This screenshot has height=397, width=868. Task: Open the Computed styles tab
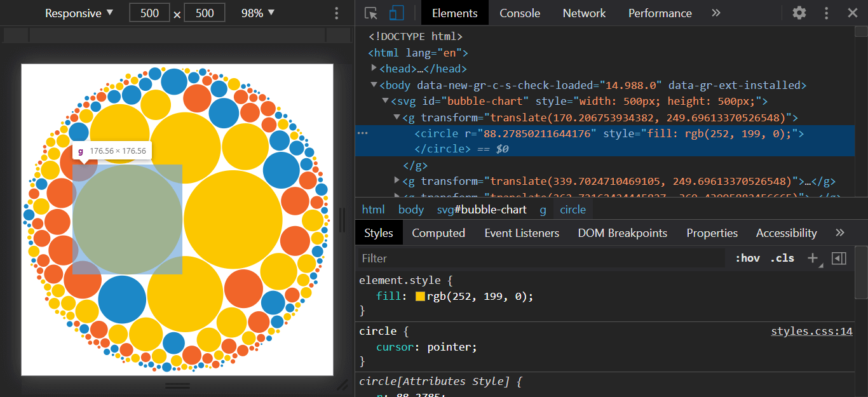438,233
